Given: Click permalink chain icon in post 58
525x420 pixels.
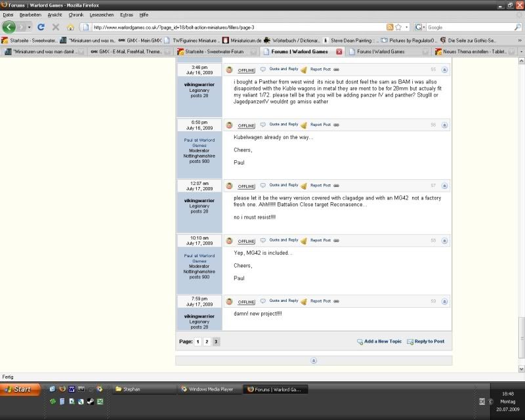Looking at the screenshot, I should [337, 240].
